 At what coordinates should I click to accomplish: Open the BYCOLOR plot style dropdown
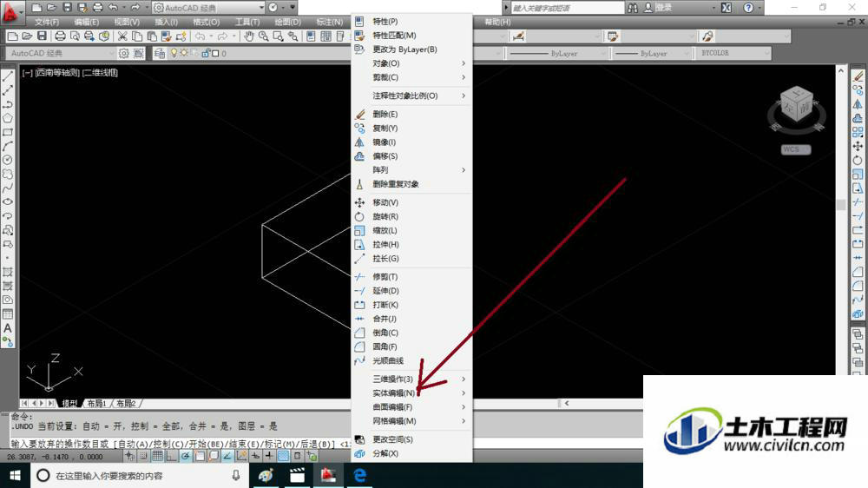point(734,53)
